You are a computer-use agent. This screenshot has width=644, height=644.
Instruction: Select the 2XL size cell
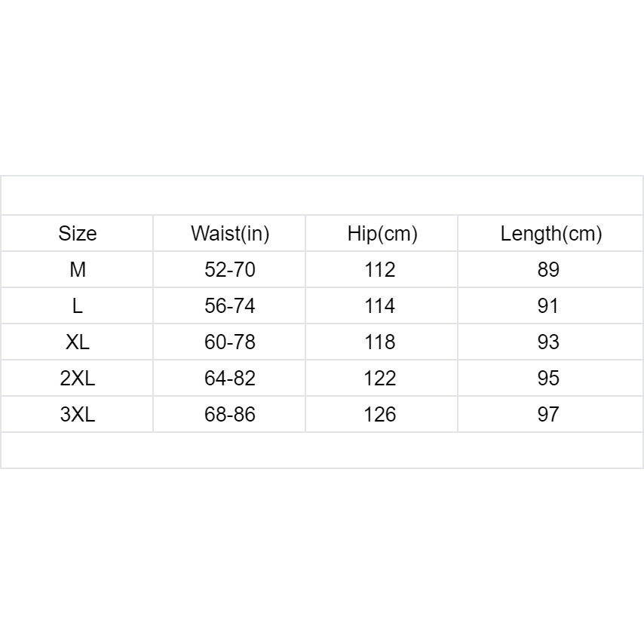78,379
